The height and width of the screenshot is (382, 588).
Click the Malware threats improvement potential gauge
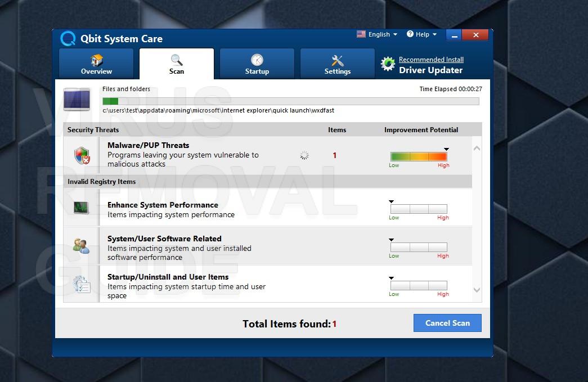pyautogui.click(x=419, y=156)
